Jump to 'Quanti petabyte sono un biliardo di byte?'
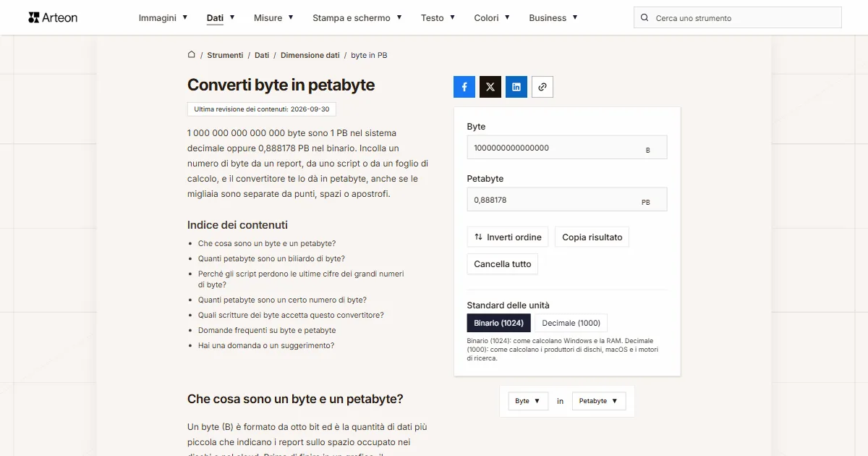This screenshot has height=456, width=868. pyautogui.click(x=271, y=258)
